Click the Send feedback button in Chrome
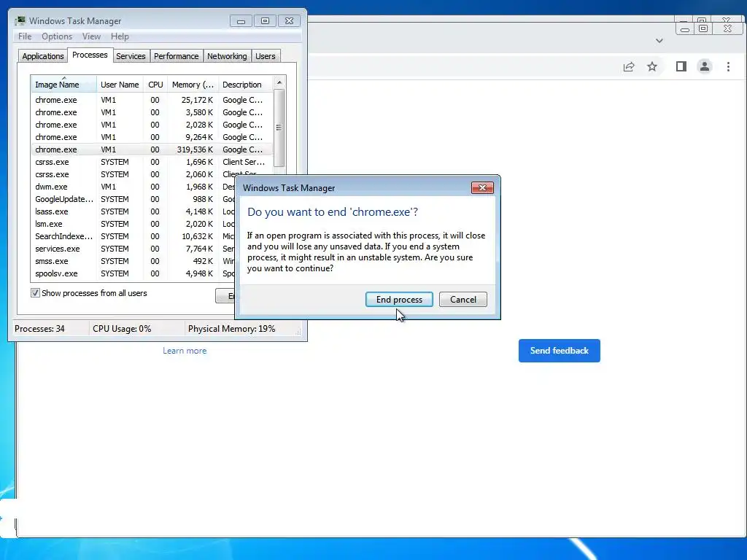This screenshot has width=747, height=560. [x=560, y=351]
